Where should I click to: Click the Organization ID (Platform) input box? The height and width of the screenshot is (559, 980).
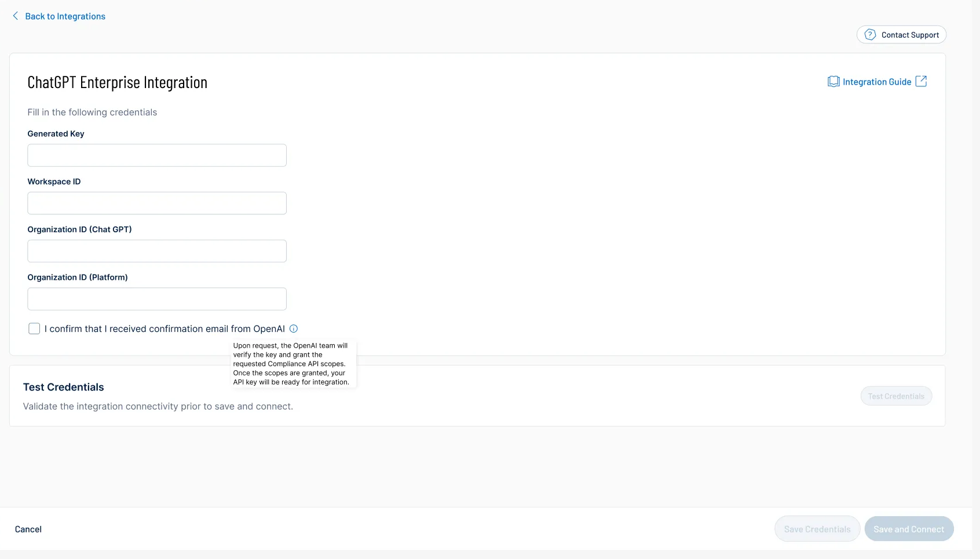pos(157,299)
